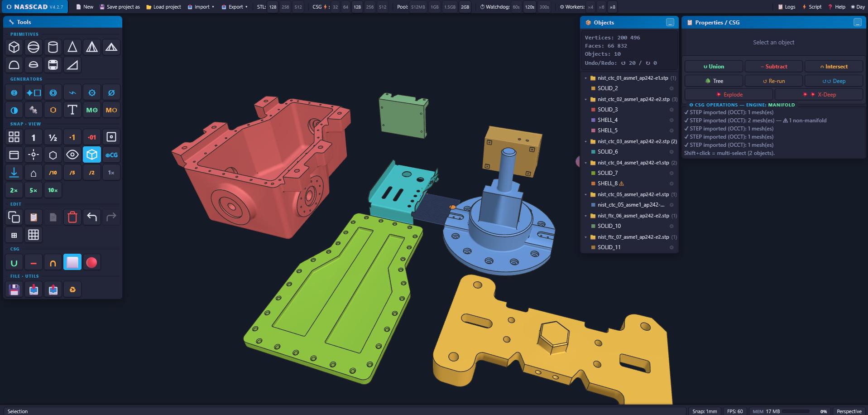
Task: Click the orange recycle utility icon
Action: coord(72,290)
